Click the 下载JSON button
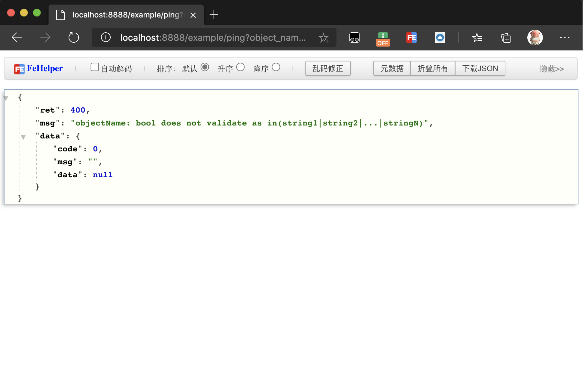The width and height of the screenshot is (583, 392). click(480, 68)
